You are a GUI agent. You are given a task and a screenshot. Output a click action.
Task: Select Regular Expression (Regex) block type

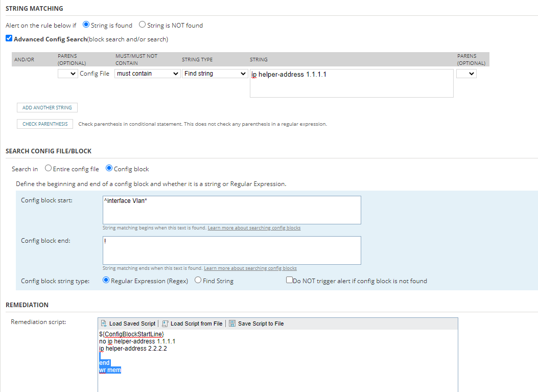(x=106, y=280)
